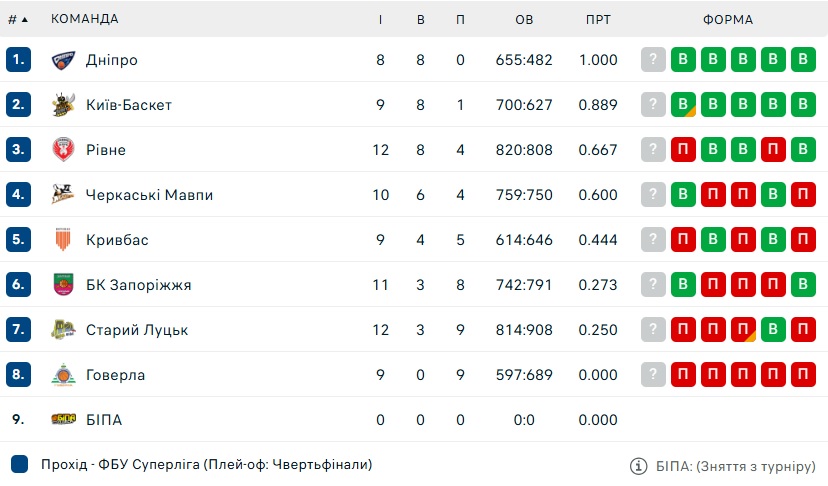The width and height of the screenshot is (828, 486).
Task: Click the Рівне team logo
Action: tap(63, 149)
